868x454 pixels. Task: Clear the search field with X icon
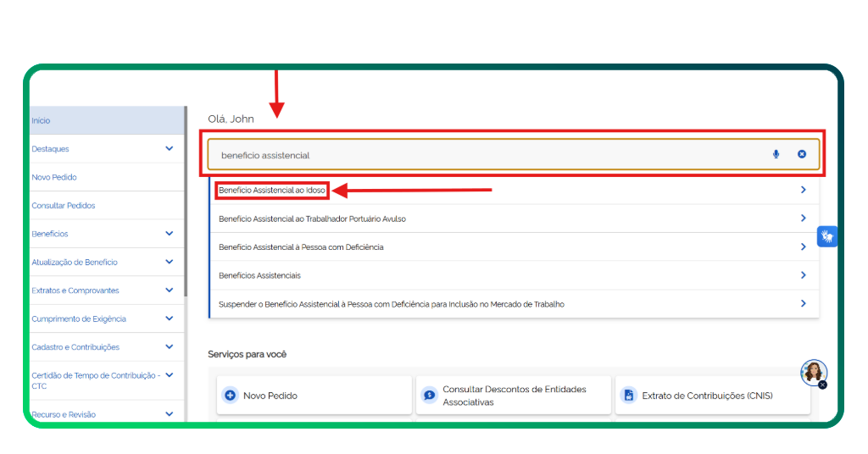(801, 154)
